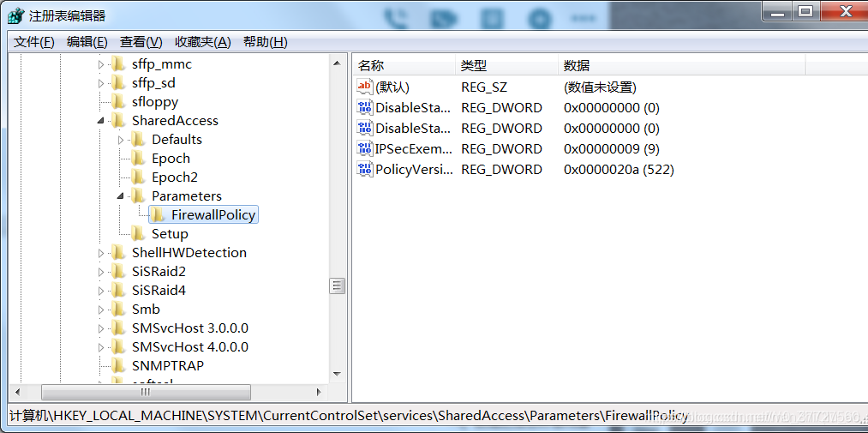Click the tree horizontal scroll right arrow
Image resolution: width=868 pixels, height=433 pixels.
point(318,392)
